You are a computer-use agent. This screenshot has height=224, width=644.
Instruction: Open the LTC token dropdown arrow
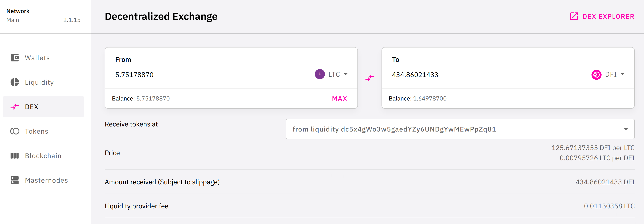point(346,74)
